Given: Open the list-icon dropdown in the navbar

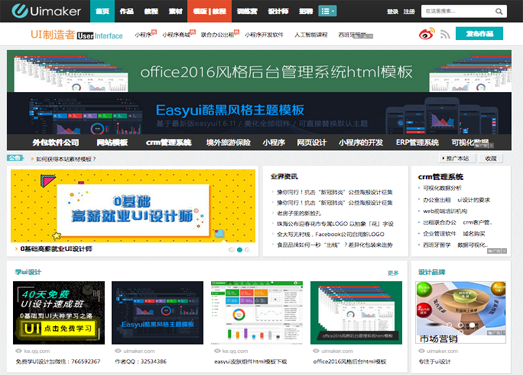Looking at the screenshot, I should point(327,11).
